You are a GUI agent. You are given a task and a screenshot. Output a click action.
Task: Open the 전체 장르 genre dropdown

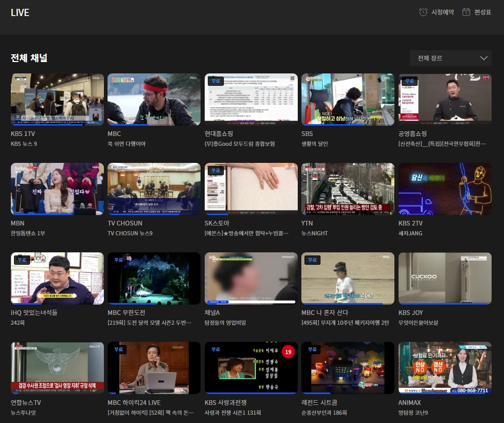450,58
